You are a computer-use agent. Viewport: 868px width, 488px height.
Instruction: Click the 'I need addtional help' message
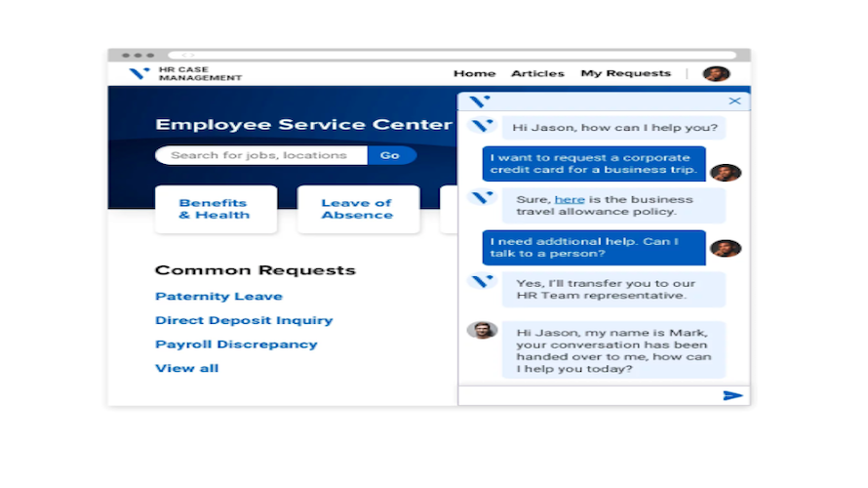click(x=594, y=248)
